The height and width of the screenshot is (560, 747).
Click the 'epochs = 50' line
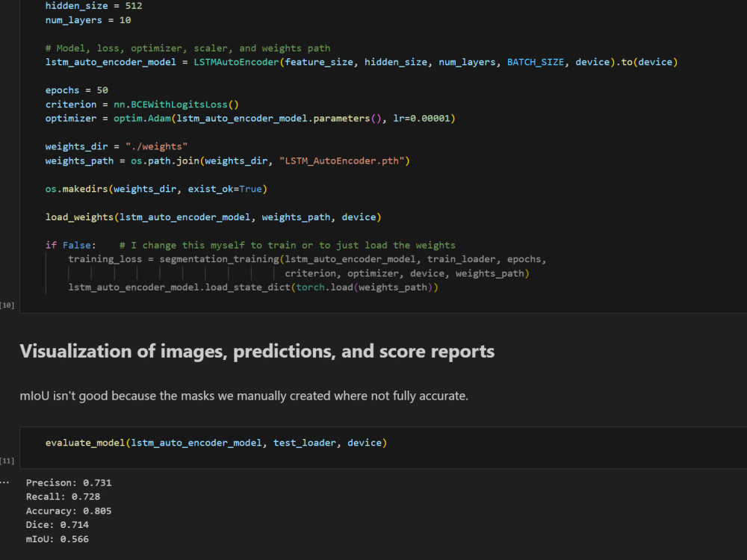coord(77,90)
